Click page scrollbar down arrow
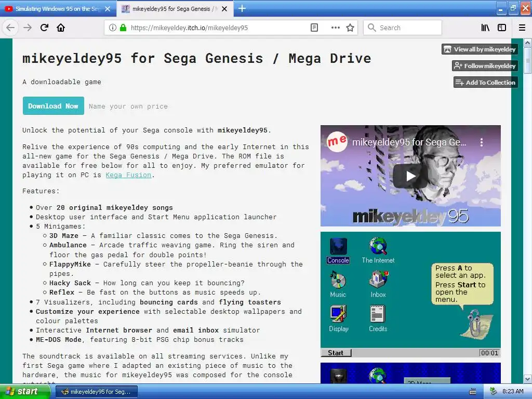This screenshot has height=399, width=532. click(x=528, y=379)
